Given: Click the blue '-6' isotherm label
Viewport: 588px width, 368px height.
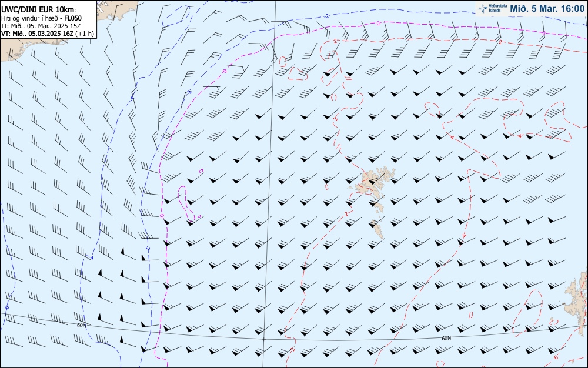Looking at the screenshot, I should coord(6,307).
